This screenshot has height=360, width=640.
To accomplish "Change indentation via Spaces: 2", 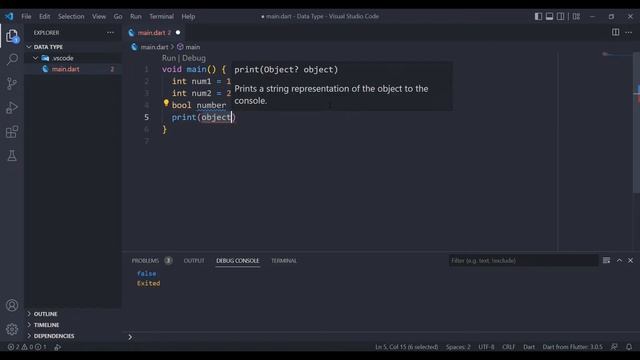I will pos(458,347).
